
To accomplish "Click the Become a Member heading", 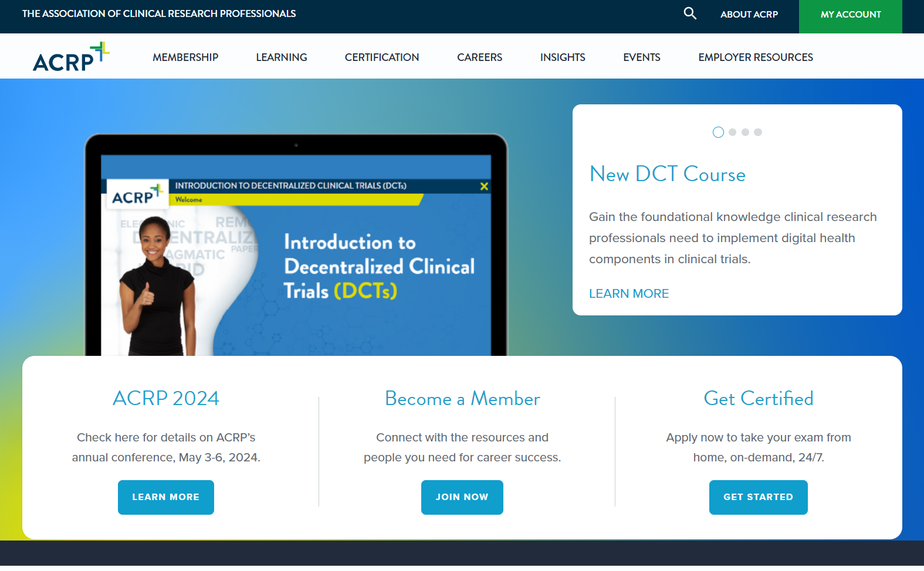I will pyautogui.click(x=462, y=399).
